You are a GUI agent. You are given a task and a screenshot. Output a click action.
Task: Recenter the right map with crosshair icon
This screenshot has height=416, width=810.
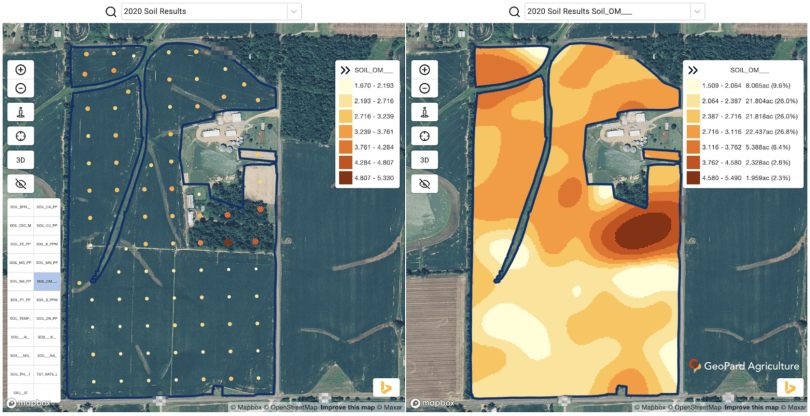pos(425,136)
